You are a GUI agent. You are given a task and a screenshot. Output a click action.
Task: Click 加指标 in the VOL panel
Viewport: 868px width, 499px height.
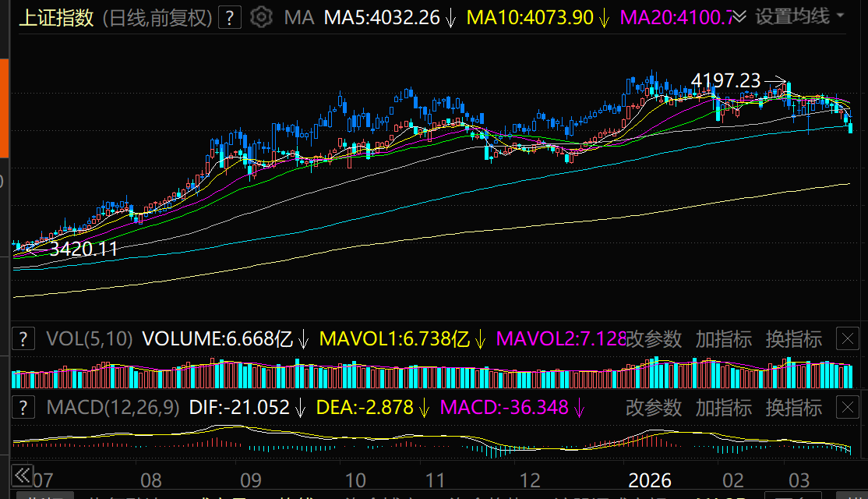click(x=723, y=339)
